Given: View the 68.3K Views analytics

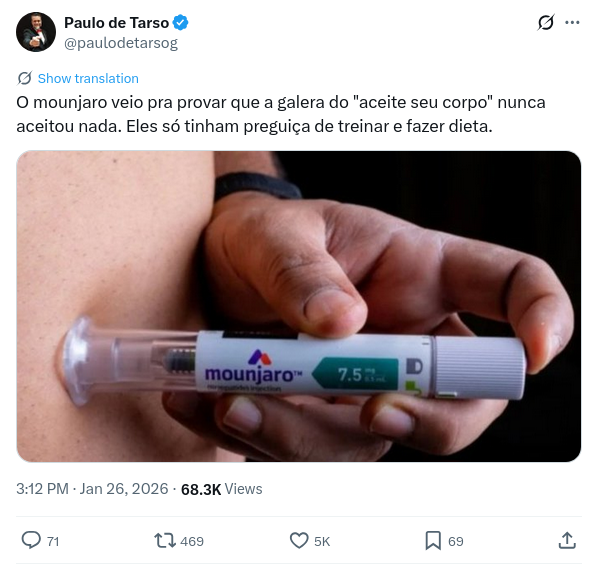Looking at the screenshot, I should tap(222, 489).
